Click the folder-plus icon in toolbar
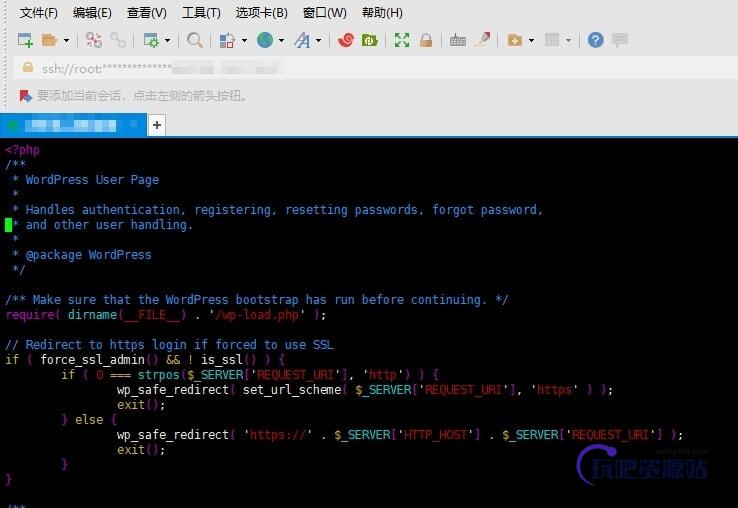Viewport: 738px width, 508px height. [514, 40]
